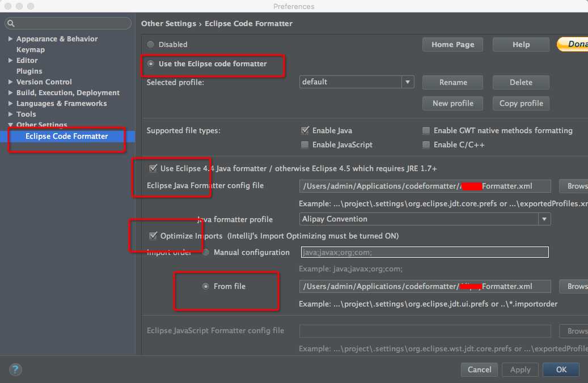Expand the Editor tree node
Screen dimensions: 588x383
click(11, 60)
